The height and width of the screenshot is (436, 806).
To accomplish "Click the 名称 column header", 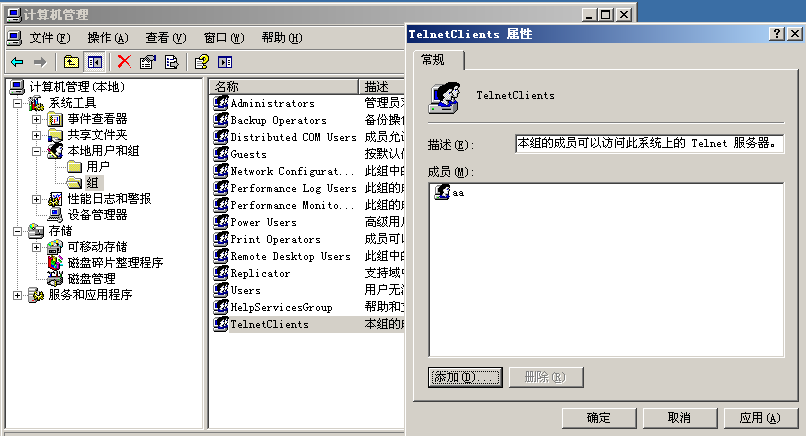I will (284, 86).
